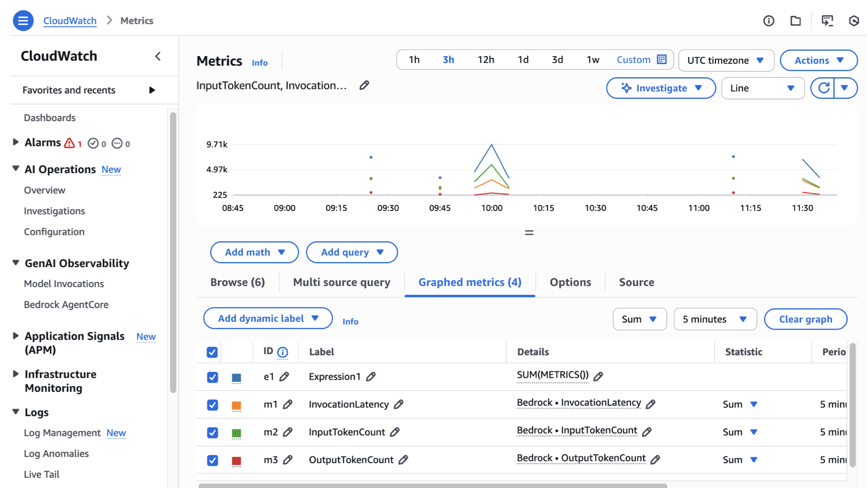
Task: Click the Clear graph button
Action: click(805, 319)
